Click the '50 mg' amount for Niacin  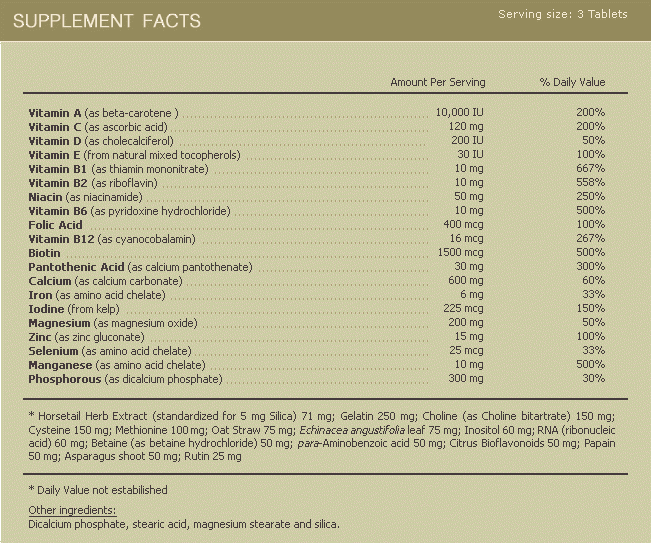[x=469, y=196]
